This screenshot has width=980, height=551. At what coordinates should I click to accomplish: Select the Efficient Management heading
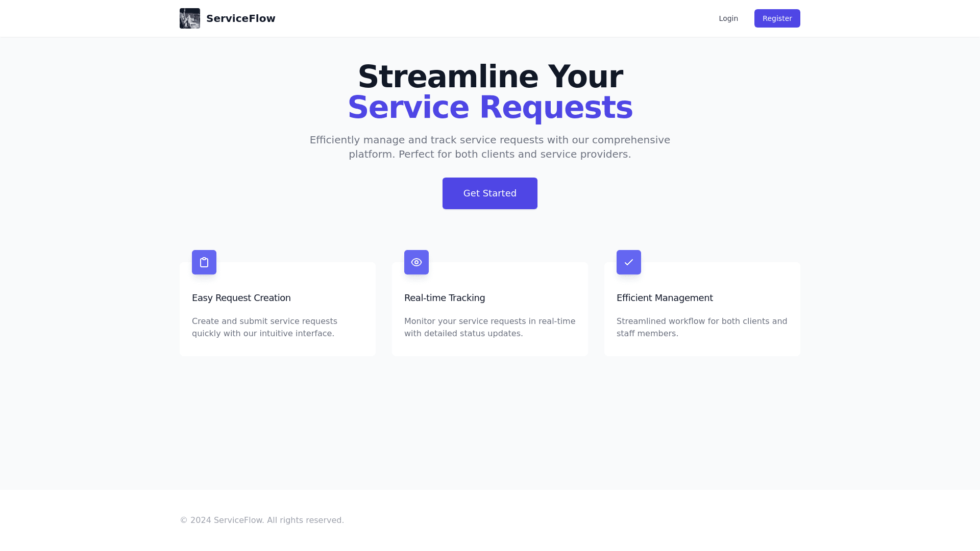(x=664, y=298)
